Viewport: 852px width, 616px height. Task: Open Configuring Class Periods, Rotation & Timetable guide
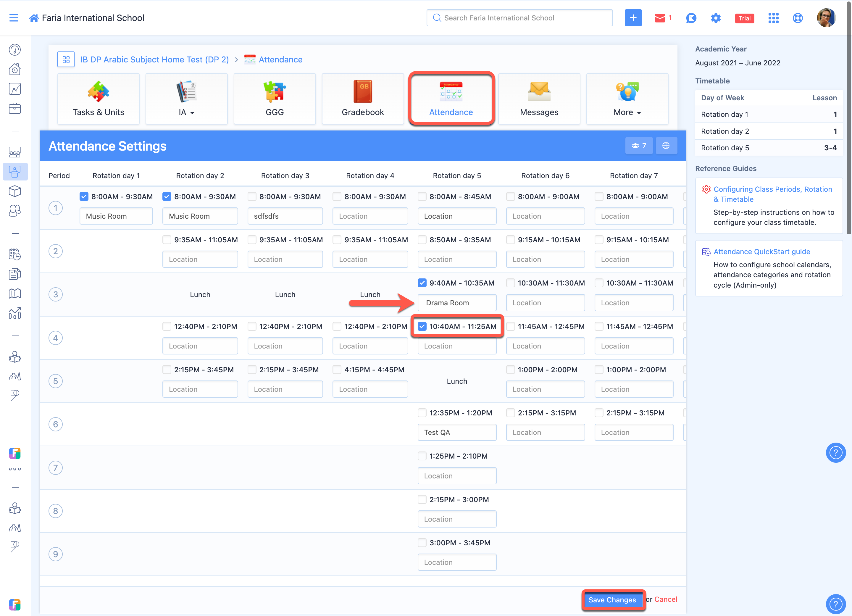coord(772,194)
